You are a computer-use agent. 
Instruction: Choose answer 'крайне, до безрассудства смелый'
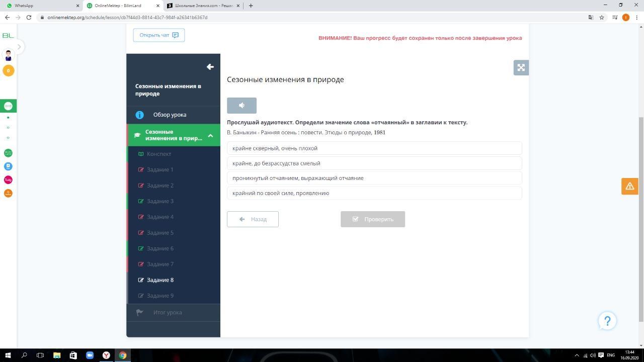click(x=374, y=163)
